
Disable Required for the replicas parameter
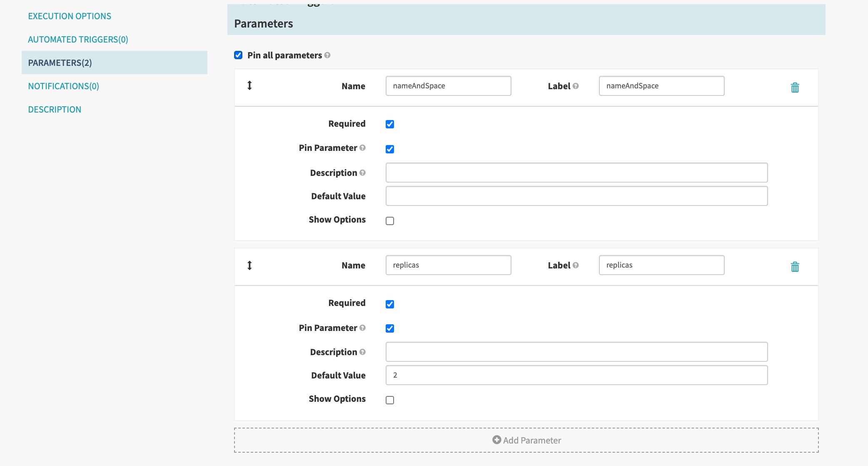(390, 304)
